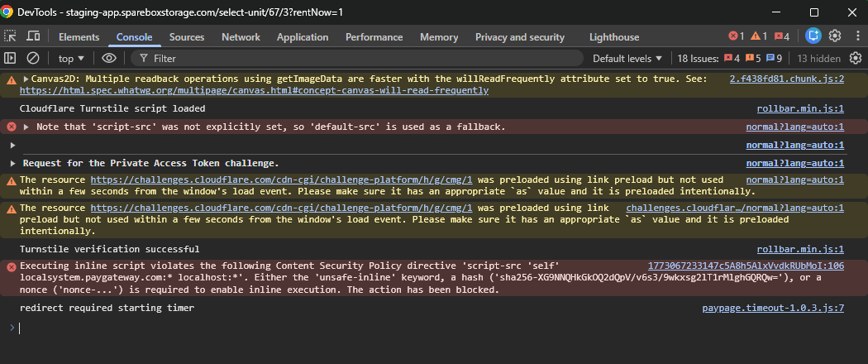The width and height of the screenshot is (868, 364).
Task: Expand the Private Access Token challenge message
Action: point(13,164)
